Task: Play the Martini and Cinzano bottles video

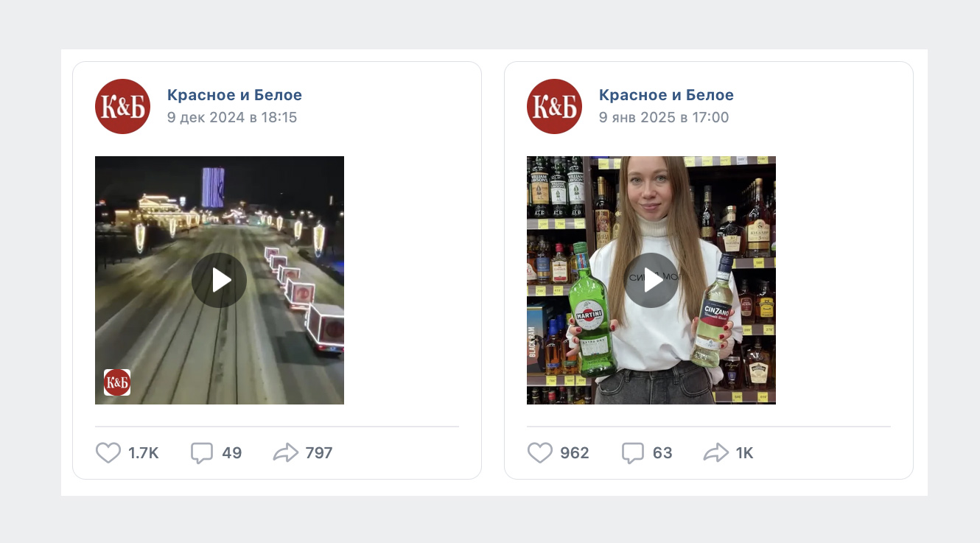Action: [x=651, y=280]
